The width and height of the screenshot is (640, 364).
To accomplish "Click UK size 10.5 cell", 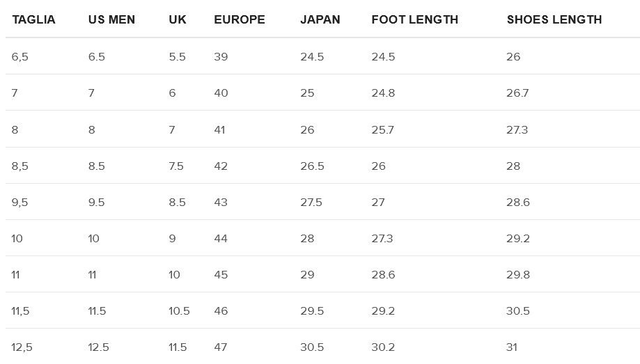I will point(179,311).
